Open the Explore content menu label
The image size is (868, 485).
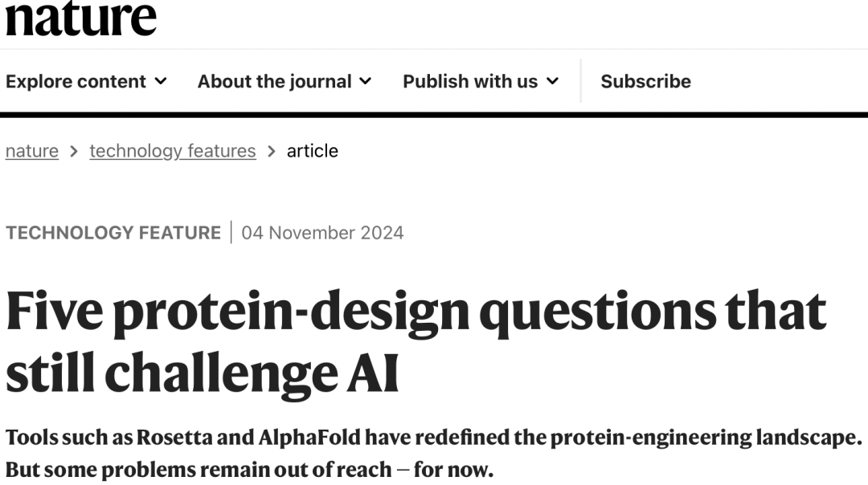coord(76,81)
